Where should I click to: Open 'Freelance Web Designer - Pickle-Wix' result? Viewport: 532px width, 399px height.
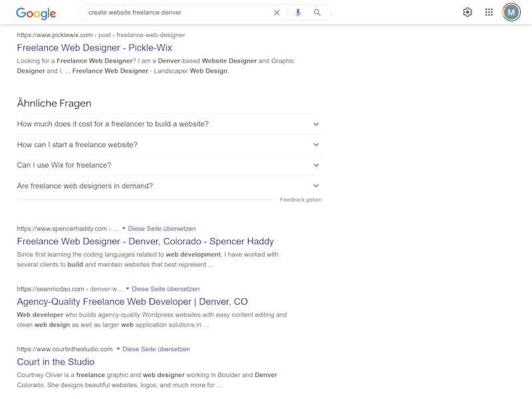coord(94,48)
